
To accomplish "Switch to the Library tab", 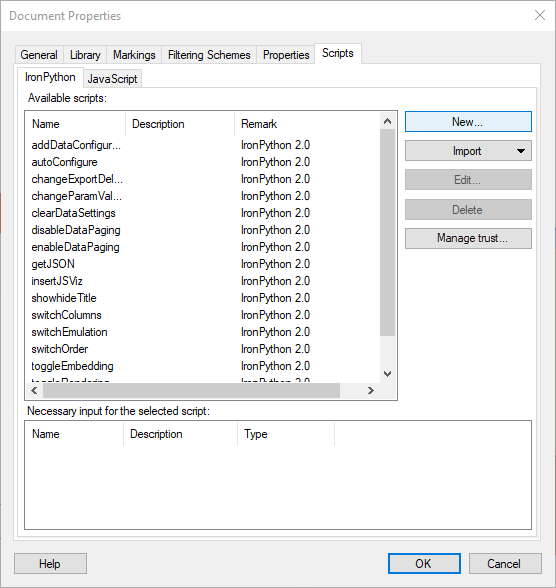I will click(x=85, y=55).
